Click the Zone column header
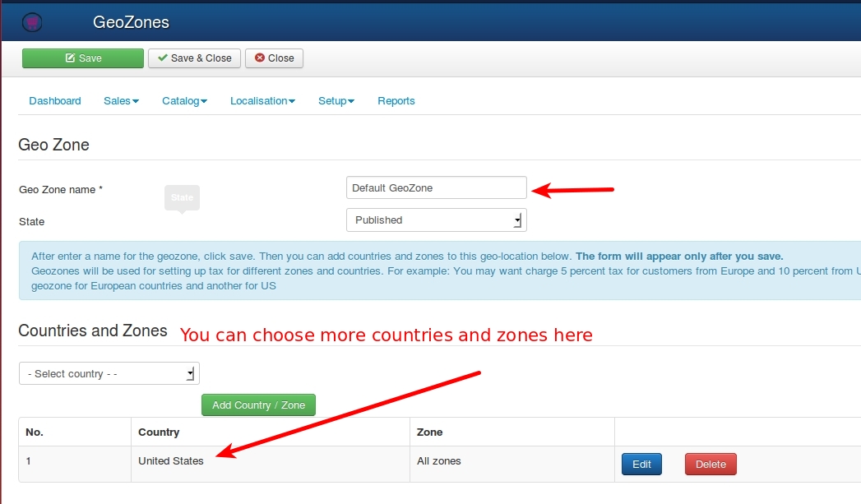This screenshot has width=861, height=504. coord(429,432)
